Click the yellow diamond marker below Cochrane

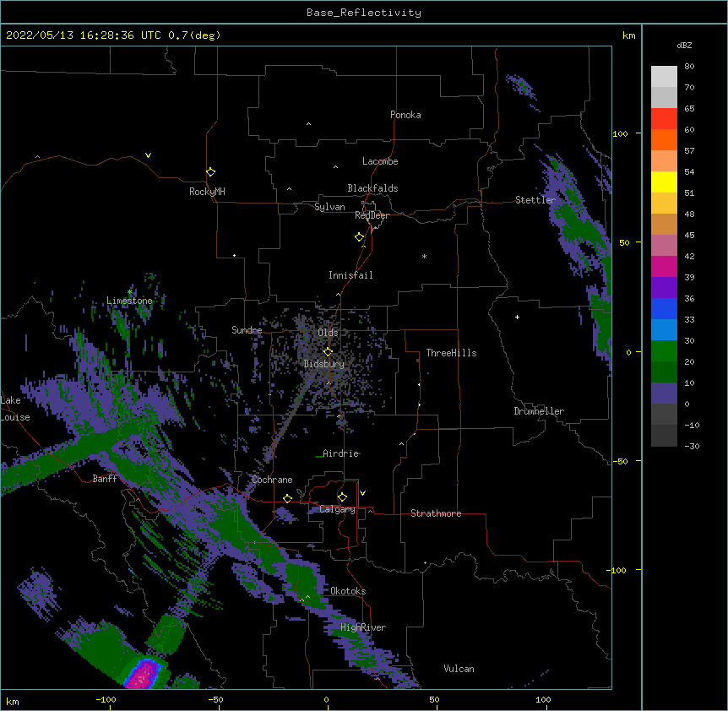(x=287, y=498)
